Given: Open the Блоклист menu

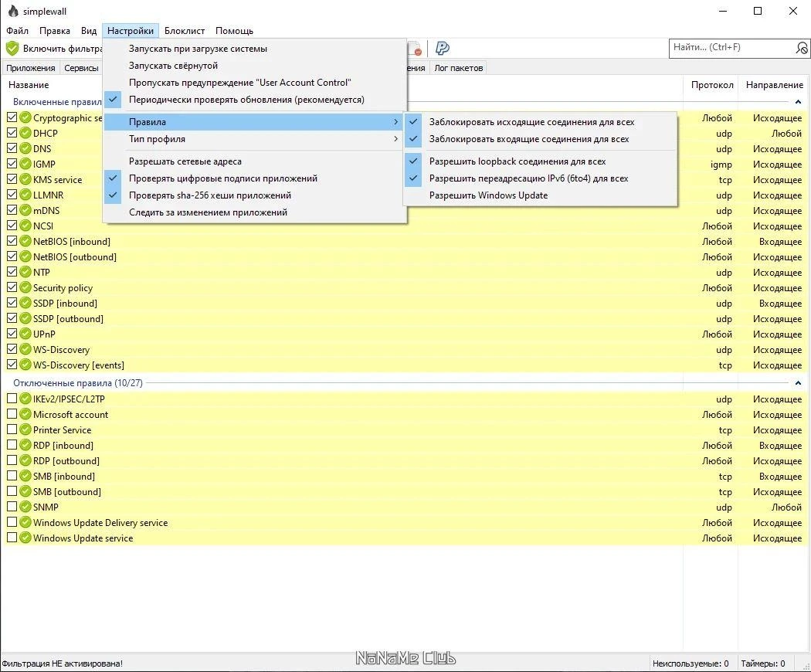Looking at the screenshot, I should coord(185,31).
